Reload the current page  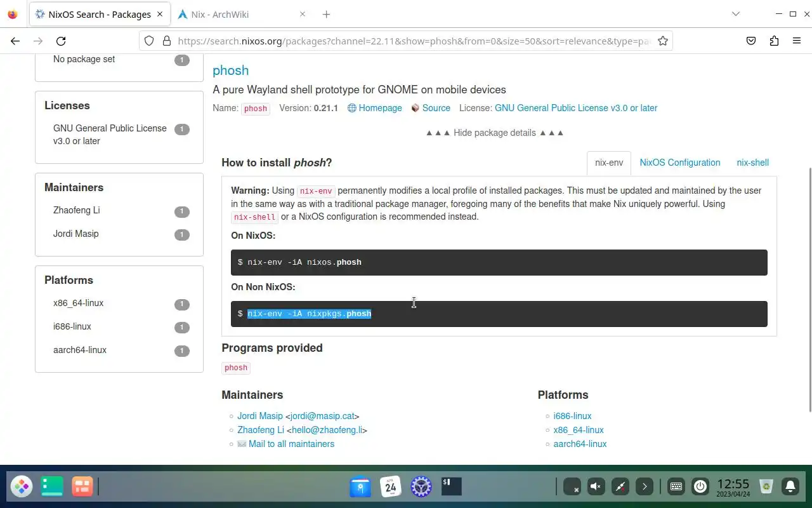pos(61,41)
